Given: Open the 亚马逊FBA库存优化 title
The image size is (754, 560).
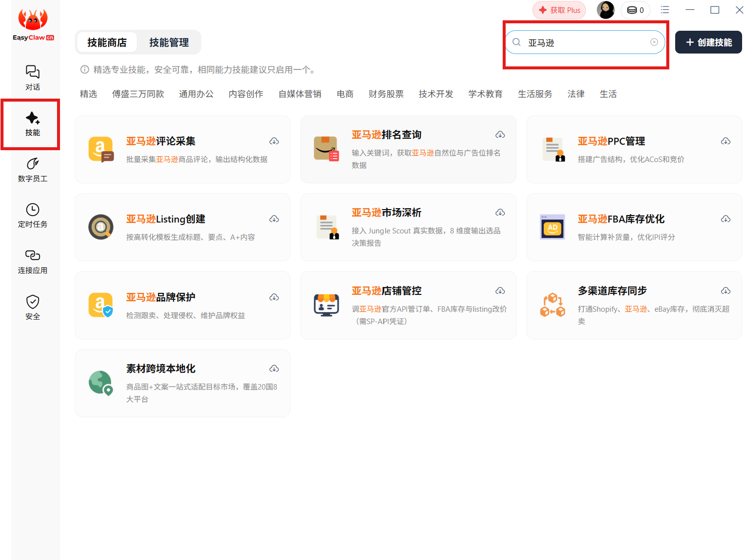Looking at the screenshot, I should [621, 219].
